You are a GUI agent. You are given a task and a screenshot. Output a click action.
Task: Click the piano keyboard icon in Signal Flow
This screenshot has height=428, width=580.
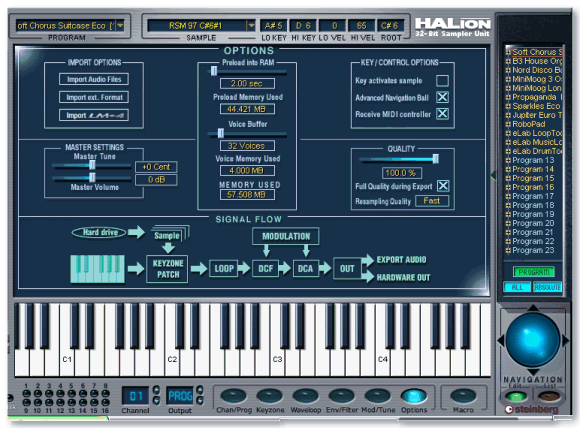click(97, 269)
